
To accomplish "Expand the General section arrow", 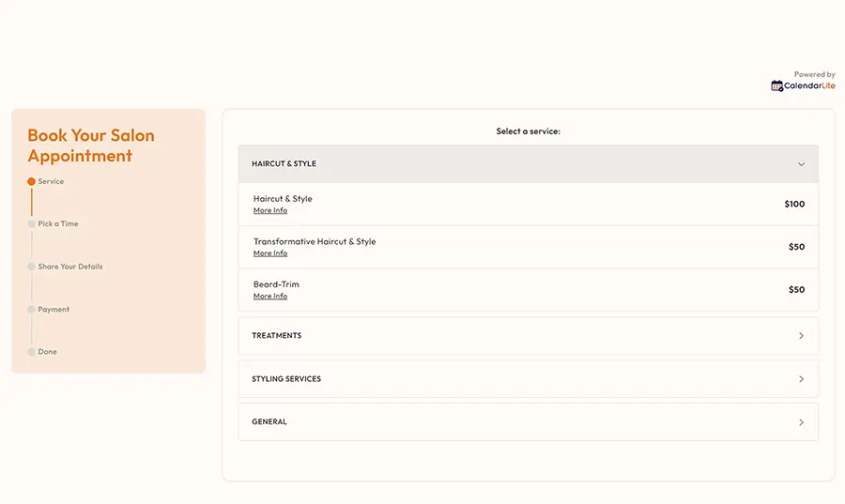I will [801, 422].
